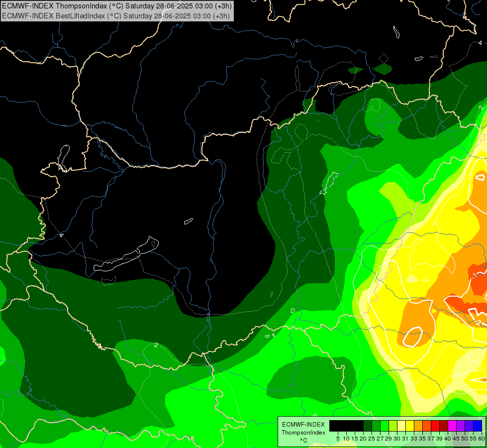
Task: Click legend scale value 27
Action: [380, 439]
